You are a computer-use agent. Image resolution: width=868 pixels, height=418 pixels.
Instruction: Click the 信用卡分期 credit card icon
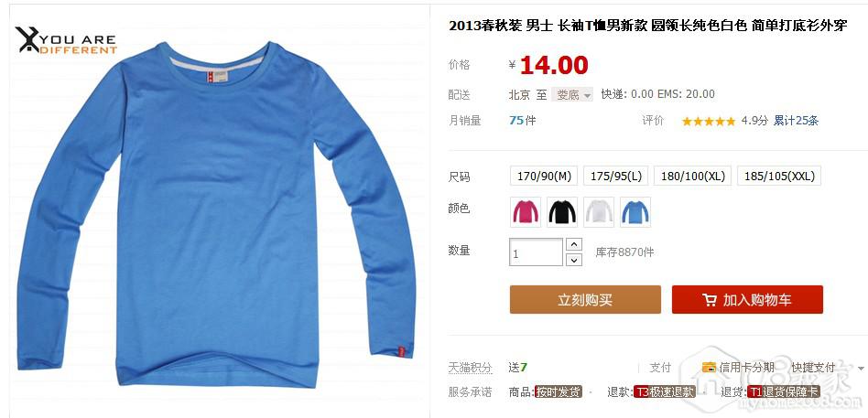(709, 367)
